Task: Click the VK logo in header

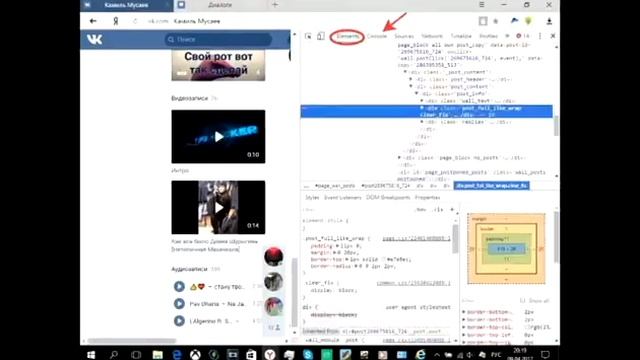Action: coord(95,39)
